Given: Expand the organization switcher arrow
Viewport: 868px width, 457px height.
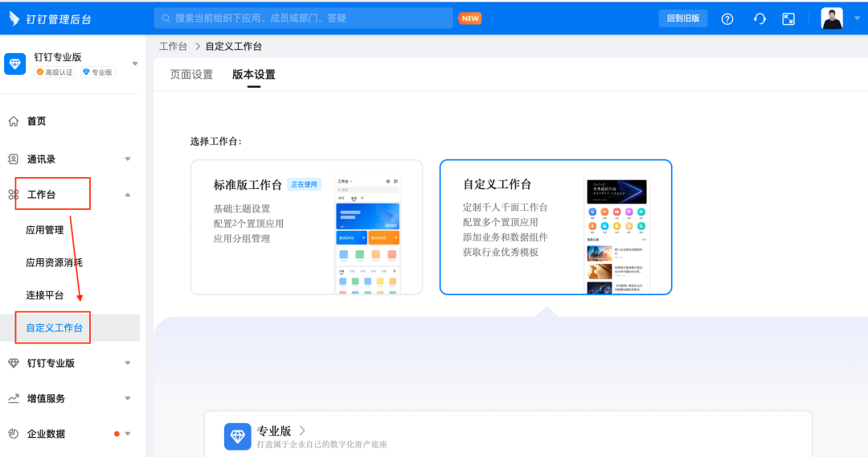Looking at the screenshot, I should 135,64.
